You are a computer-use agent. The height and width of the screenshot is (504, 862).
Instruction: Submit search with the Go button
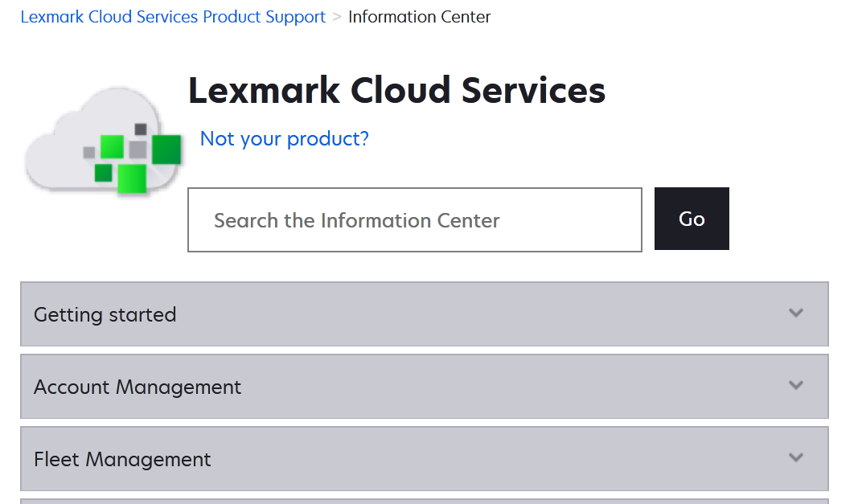[692, 219]
